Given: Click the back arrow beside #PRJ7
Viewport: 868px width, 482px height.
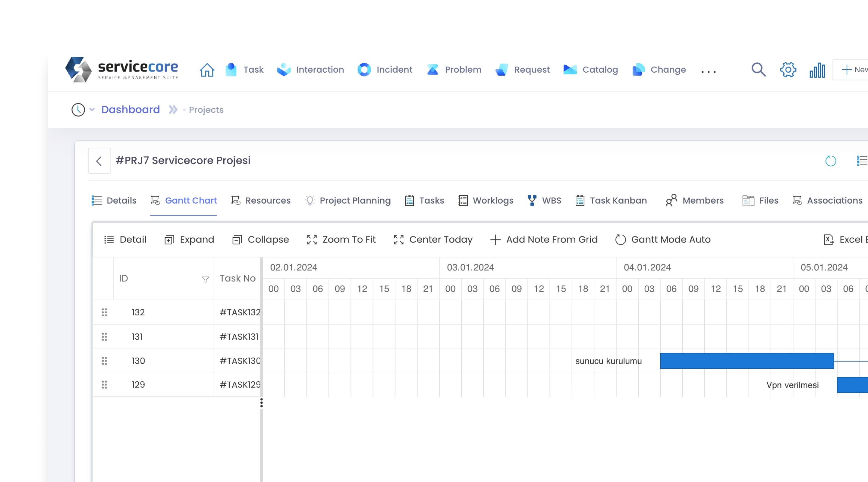Looking at the screenshot, I should 99,161.
